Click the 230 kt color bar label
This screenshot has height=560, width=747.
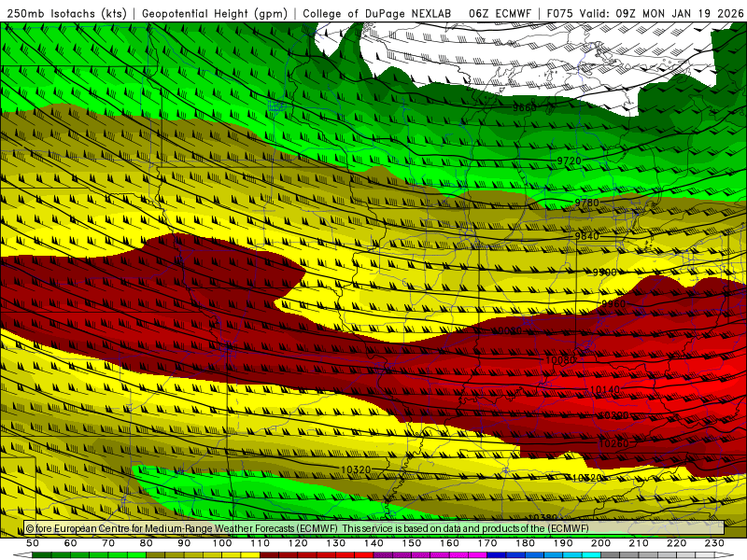click(x=714, y=543)
